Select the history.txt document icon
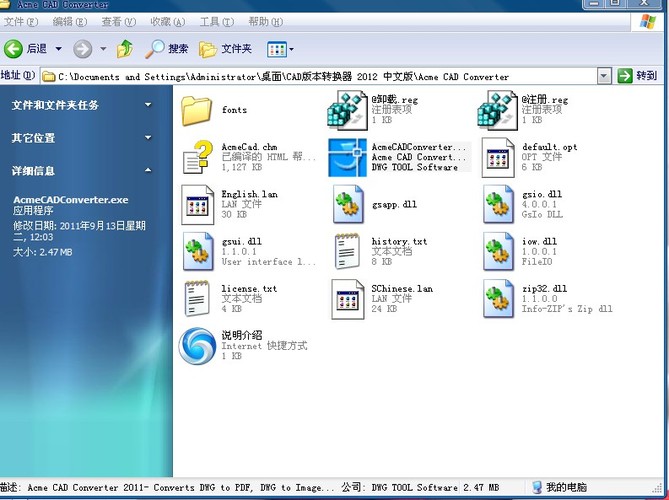Image resolution: width=669 pixels, height=500 pixels. [x=347, y=251]
